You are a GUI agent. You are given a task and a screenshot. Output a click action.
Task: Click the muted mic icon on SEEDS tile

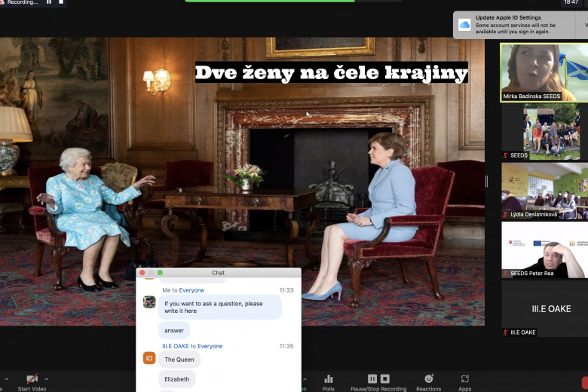click(506, 155)
